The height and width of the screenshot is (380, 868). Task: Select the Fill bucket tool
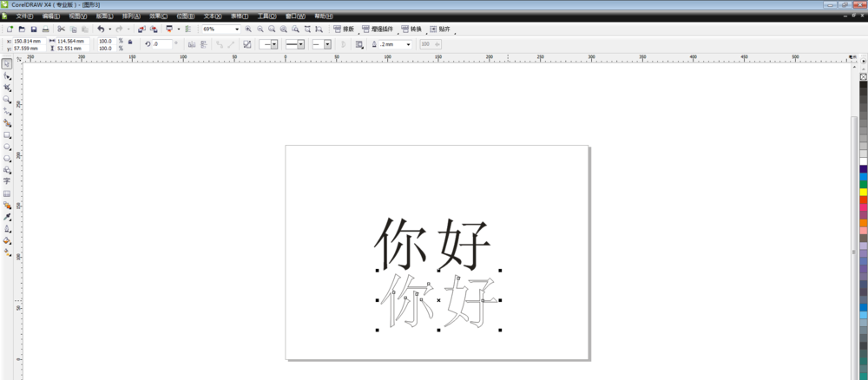pyautogui.click(x=7, y=240)
